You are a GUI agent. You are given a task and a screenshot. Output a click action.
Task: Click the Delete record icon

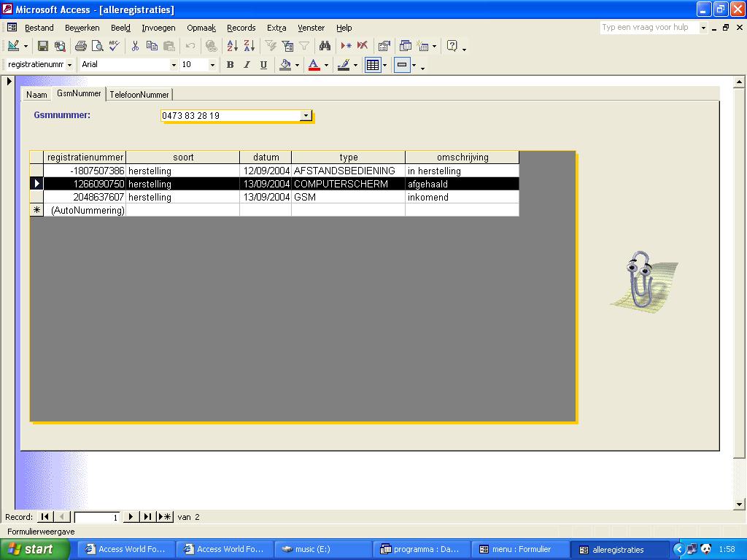[x=363, y=46]
